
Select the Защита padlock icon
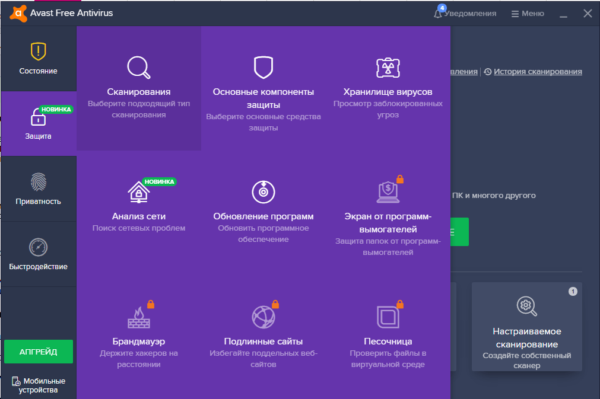pos(38,117)
